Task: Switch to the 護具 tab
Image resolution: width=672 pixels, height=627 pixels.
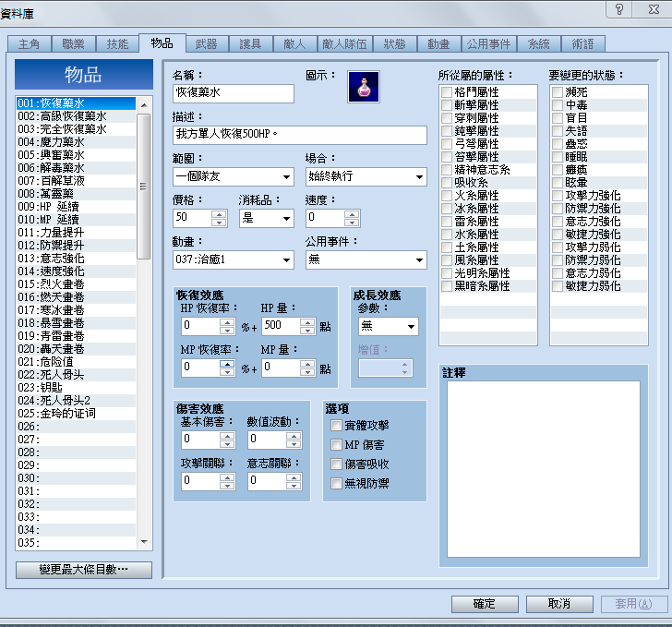Action: pyautogui.click(x=250, y=44)
